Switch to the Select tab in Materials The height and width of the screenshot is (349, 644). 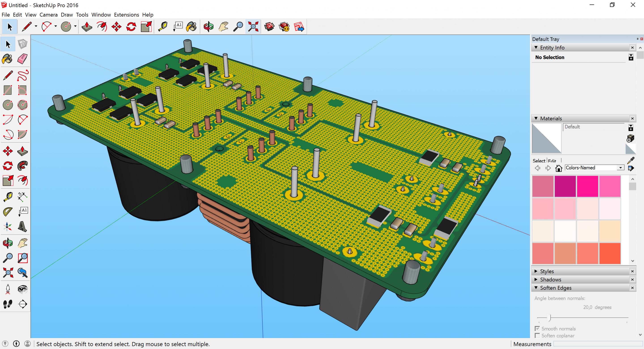(539, 161)
